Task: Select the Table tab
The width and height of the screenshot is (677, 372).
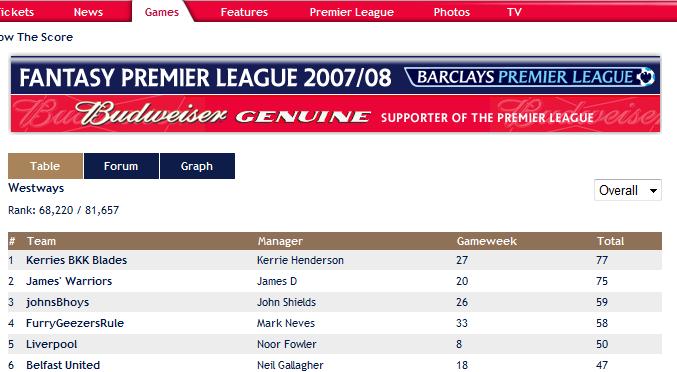Action: tap(45, 166)
